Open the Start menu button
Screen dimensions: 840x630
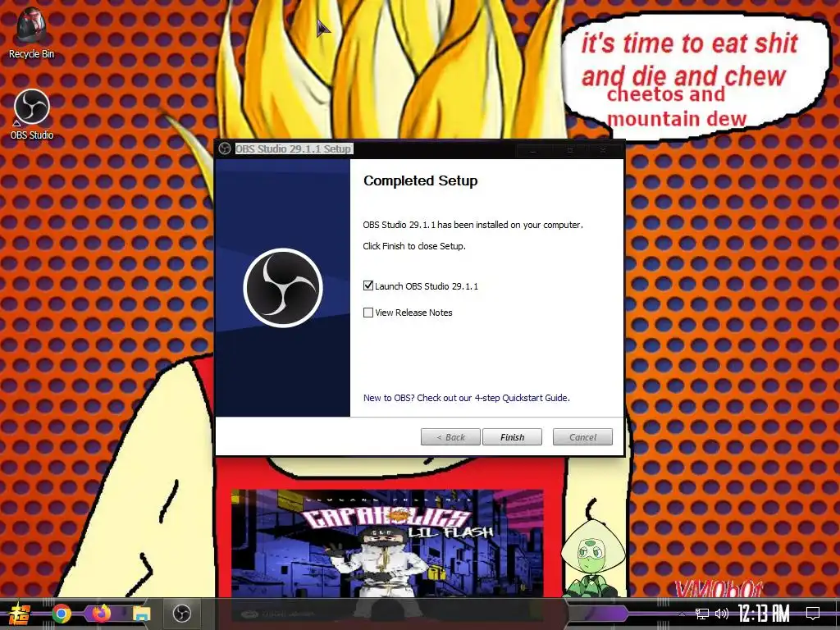pos(20,614)
